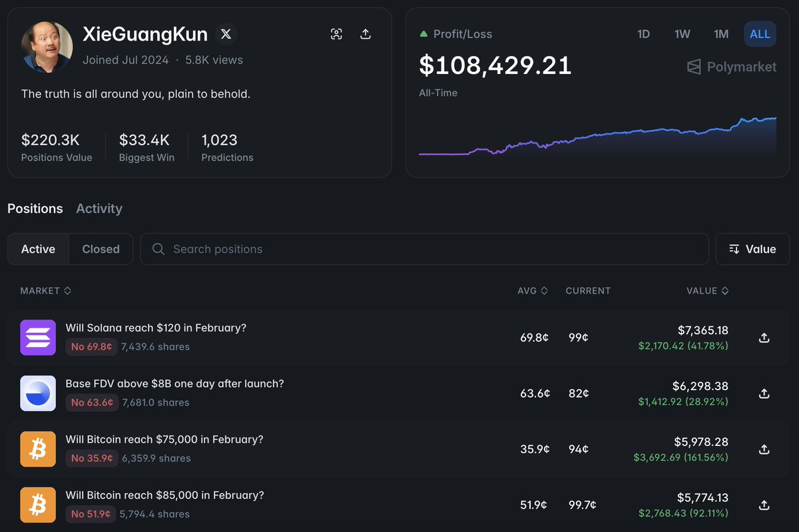Viewport: 799px width, 532px height.
Task: Open 'Will Solana reach $120 in February?' market
Action: (156, 328)
